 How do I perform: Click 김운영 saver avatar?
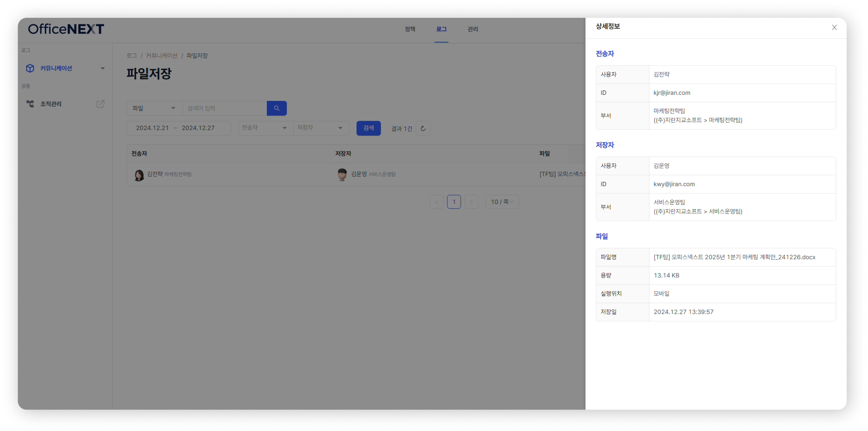point(342,175)
